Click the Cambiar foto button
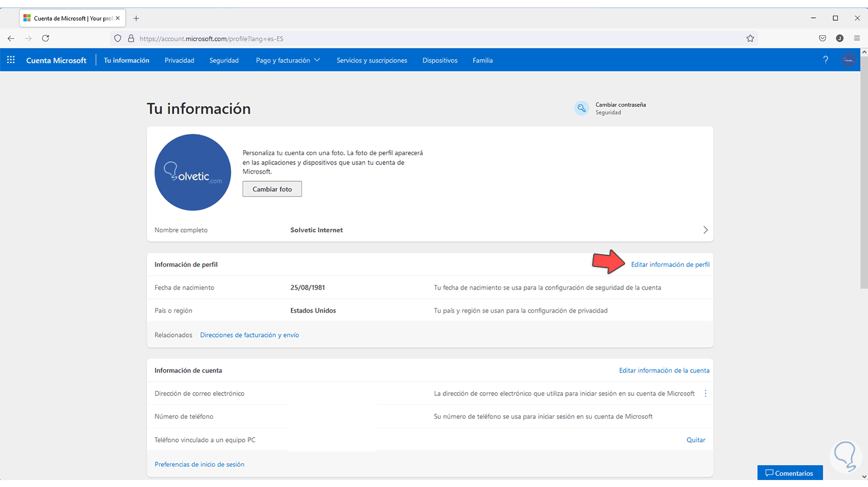Screen dimensions: 868x487 click(272, 189)
